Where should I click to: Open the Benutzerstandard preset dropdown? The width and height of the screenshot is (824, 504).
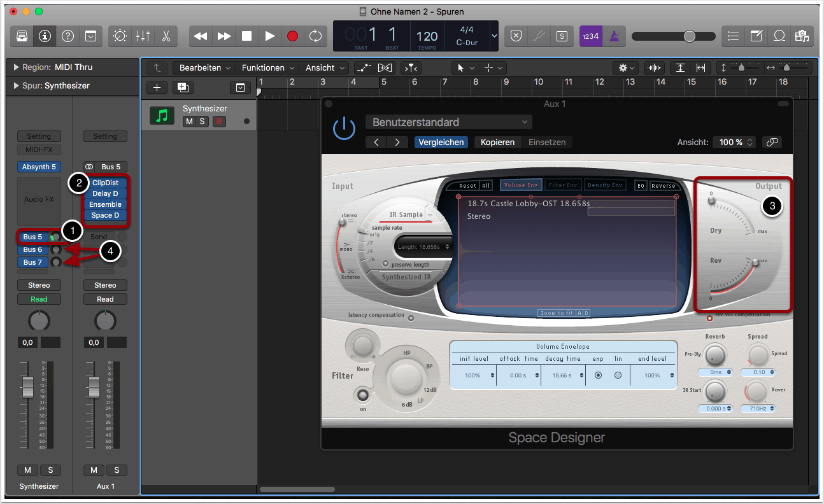pos(449,122)
